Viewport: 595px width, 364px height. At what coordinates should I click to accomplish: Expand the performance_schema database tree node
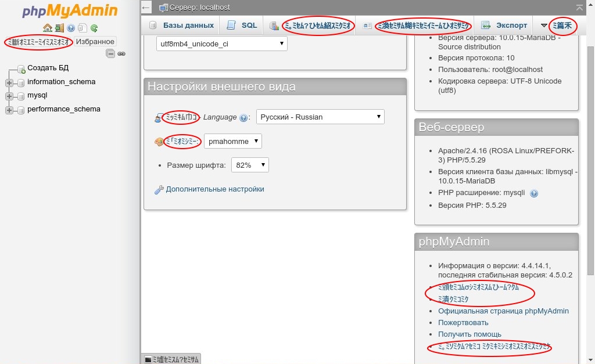tap(9, 110)
